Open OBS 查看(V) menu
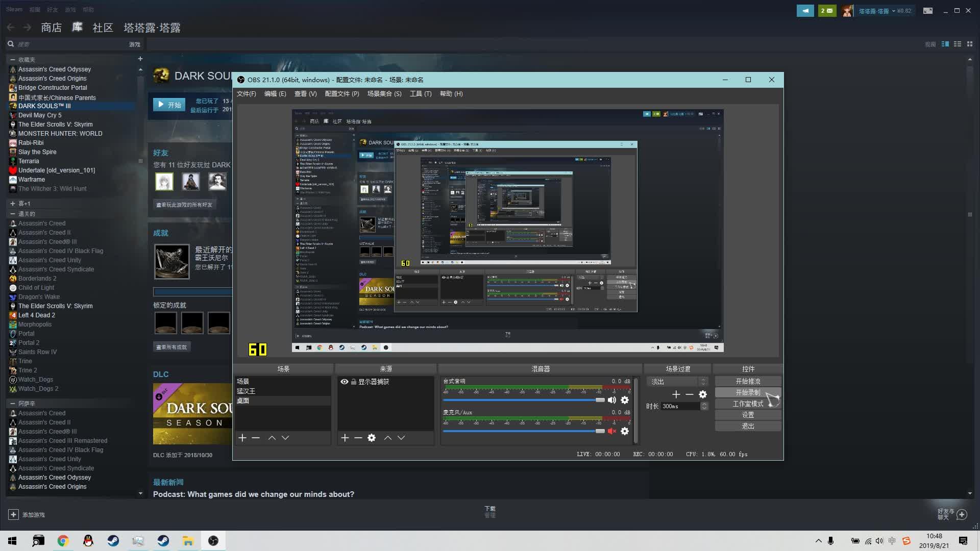980x551 pixels. pyautogui.click(x=305, y=94)
